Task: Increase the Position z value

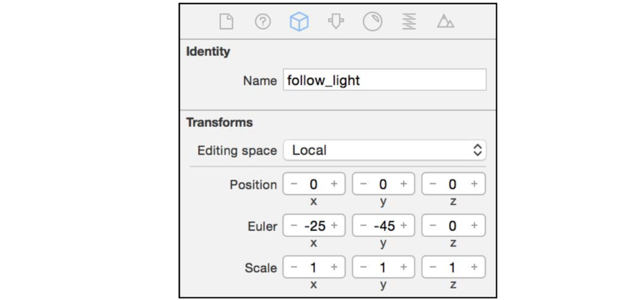Action: (x=474, y=184)
